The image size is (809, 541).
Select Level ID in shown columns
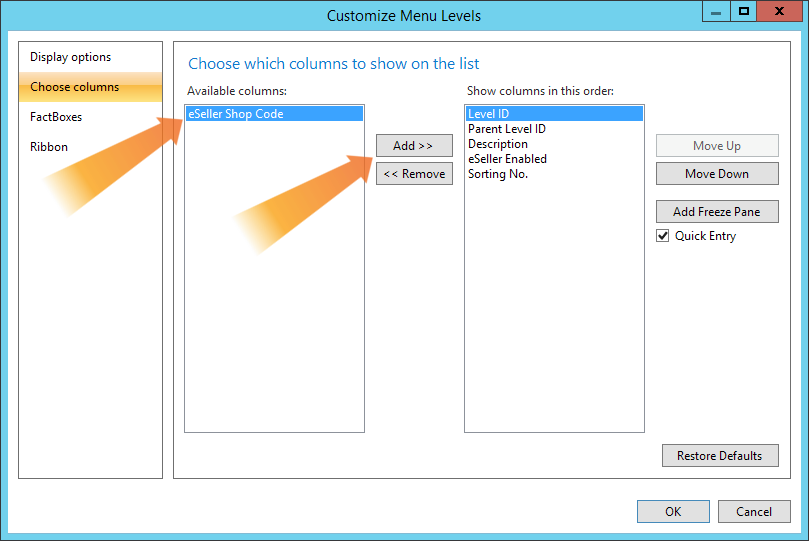(x=554, y=113)
